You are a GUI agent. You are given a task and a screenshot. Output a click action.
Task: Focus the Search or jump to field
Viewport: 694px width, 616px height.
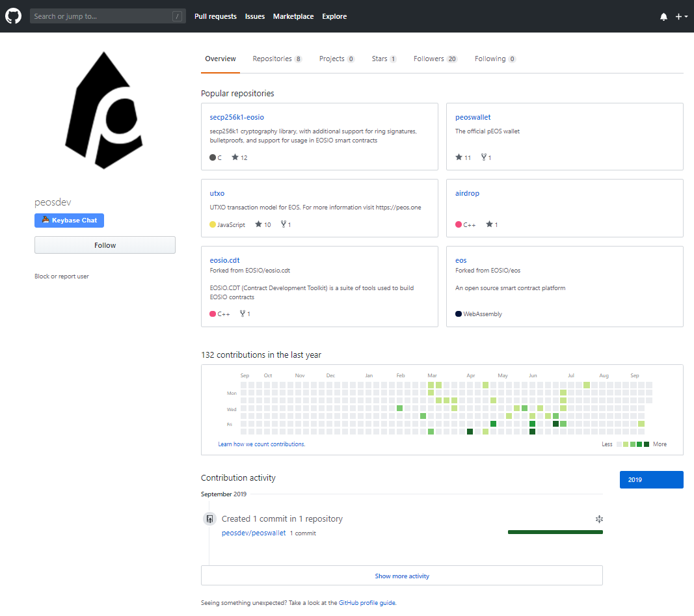pyautogui.click(x=107, y=16)
